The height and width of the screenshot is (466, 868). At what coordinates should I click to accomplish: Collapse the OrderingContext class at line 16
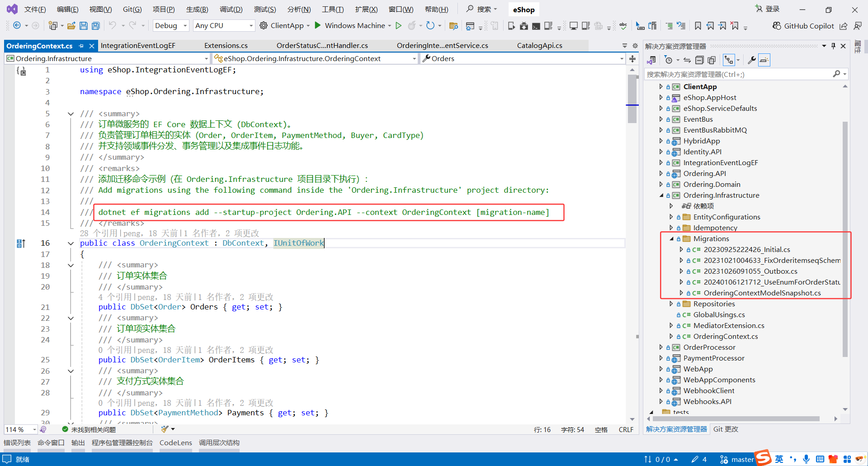(71, 243)
